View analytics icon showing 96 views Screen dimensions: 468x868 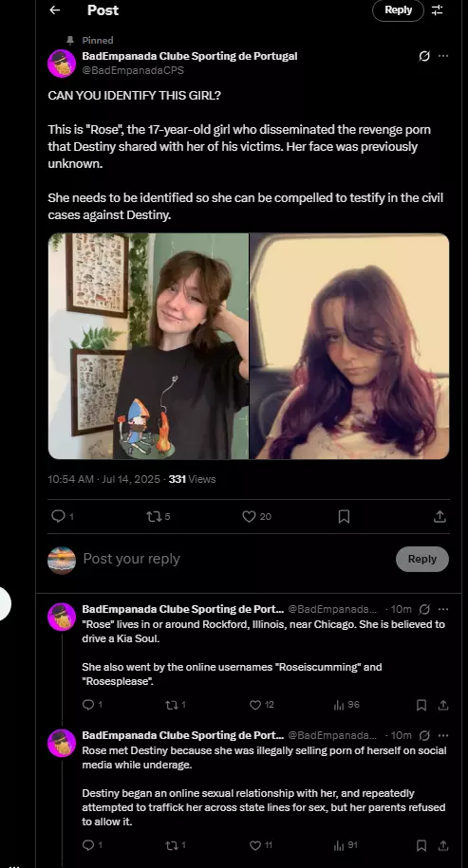pyautogui.click(x=339, y=705)
